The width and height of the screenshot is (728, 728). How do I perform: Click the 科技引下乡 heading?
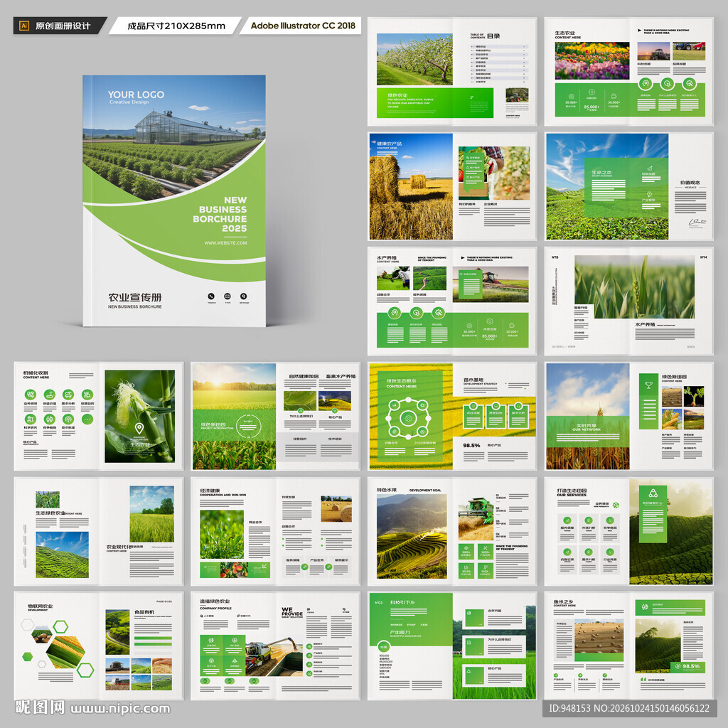(x=402, y=602)
